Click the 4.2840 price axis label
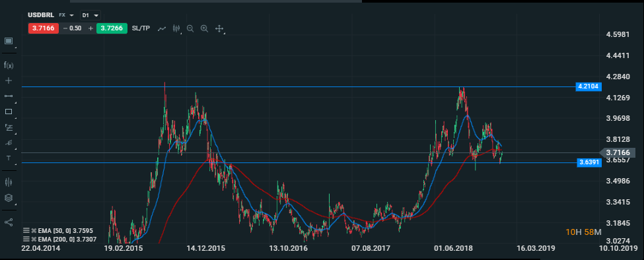 coord(618,77)
